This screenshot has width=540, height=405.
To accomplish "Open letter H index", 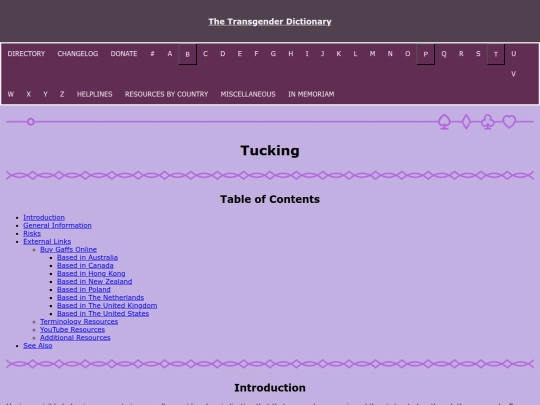I will tap(291, 54).
